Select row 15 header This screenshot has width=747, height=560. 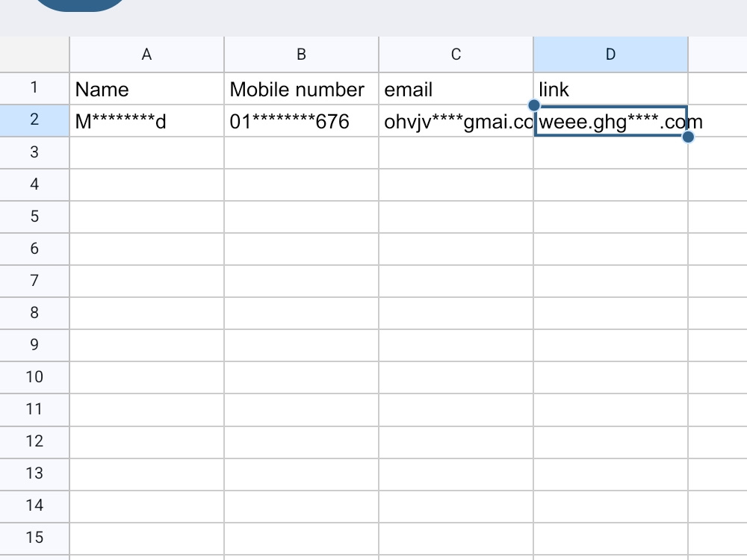(x=34, y=538)
